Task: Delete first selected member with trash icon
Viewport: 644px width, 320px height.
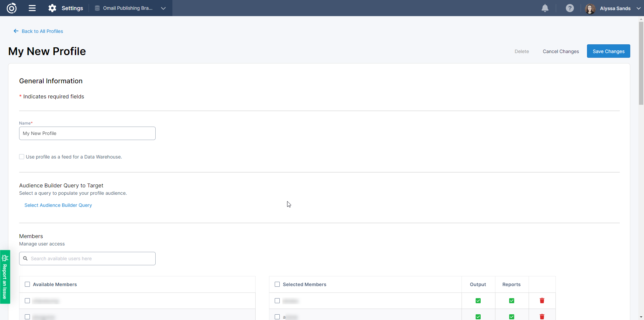Action: click(542, 301)
